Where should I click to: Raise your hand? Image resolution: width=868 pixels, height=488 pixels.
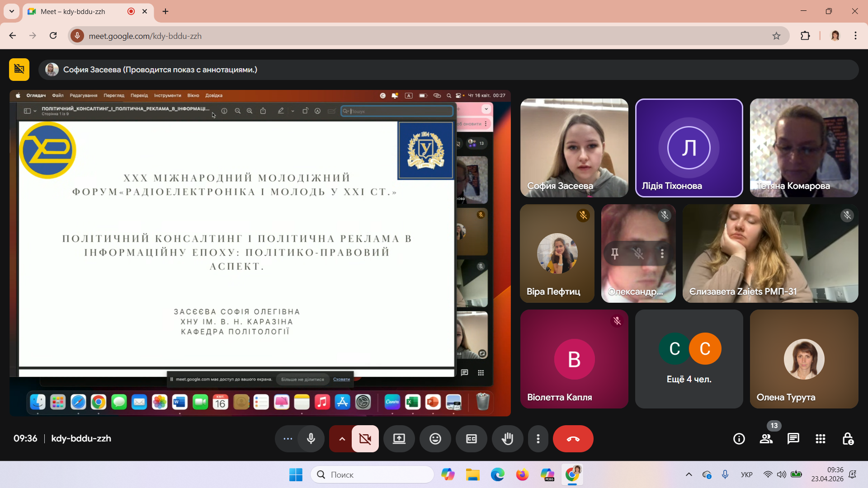(x=508, y=439)
